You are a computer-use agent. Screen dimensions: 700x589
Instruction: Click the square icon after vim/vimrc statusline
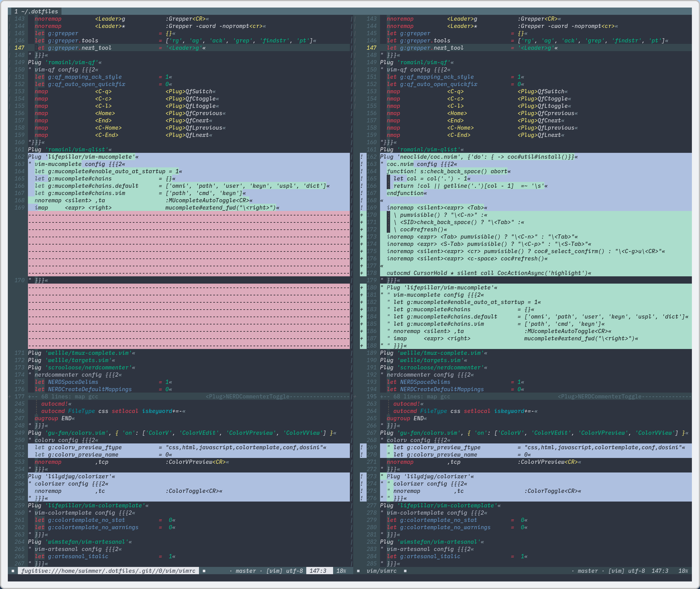[x=405, y=571]
